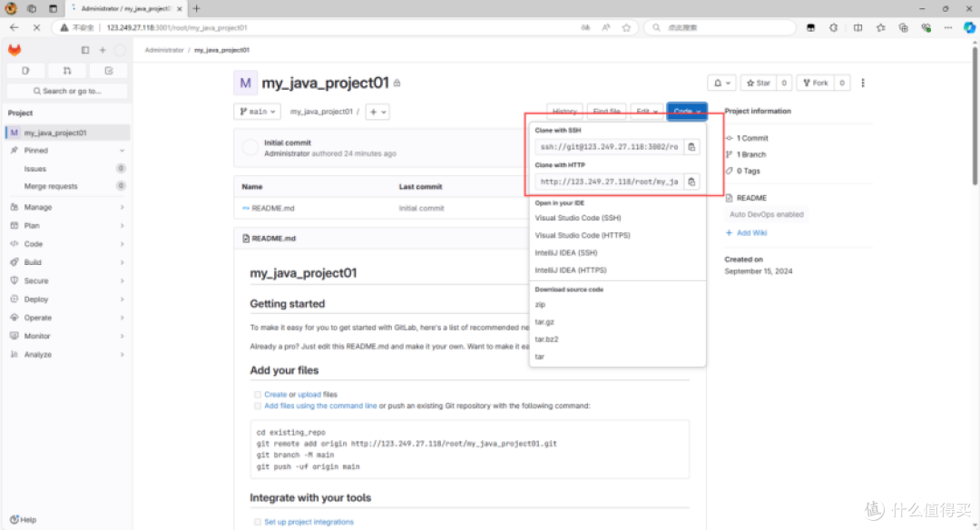Click the Administrator breadcrumb

[164, 50]
